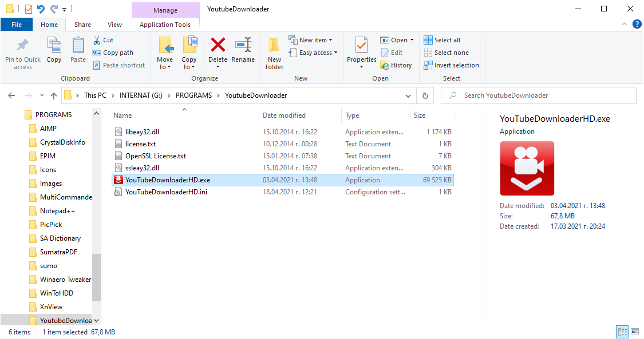Click History in the Open group
Screen dimensions: 644x339
point(396,65)
